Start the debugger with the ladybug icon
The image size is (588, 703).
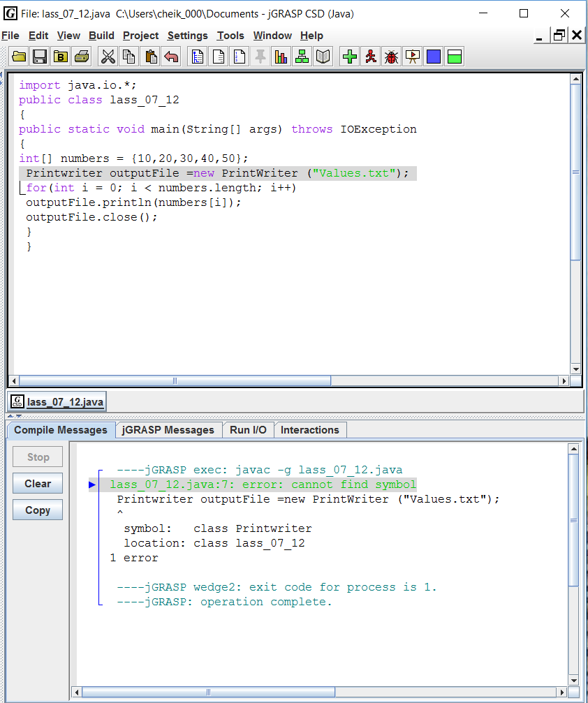(x=391, y=57)
